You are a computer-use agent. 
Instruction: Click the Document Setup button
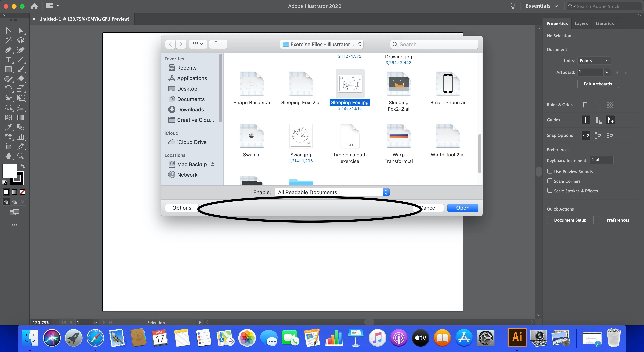point(570,220)
